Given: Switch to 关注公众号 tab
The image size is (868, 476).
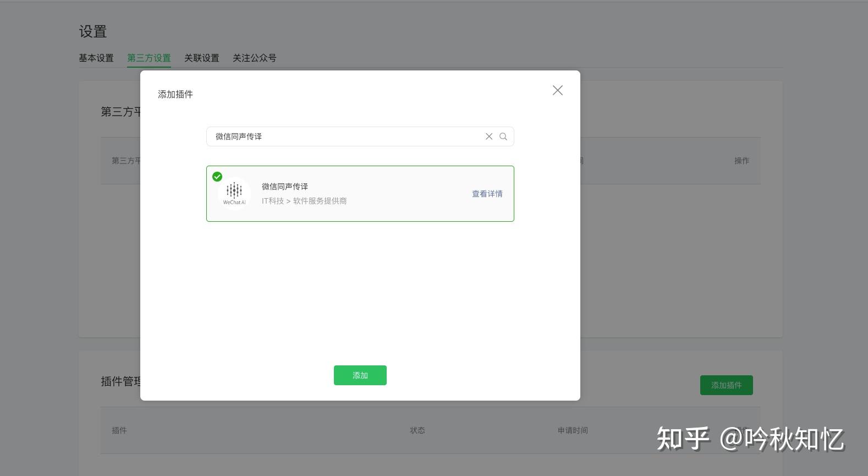Looking at the screenshot, I should coord(254,58).
